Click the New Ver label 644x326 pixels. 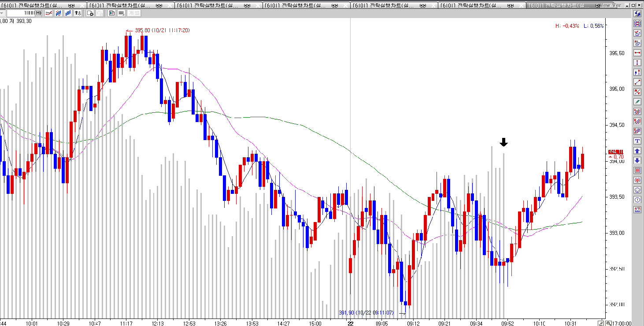coord(611,5)
